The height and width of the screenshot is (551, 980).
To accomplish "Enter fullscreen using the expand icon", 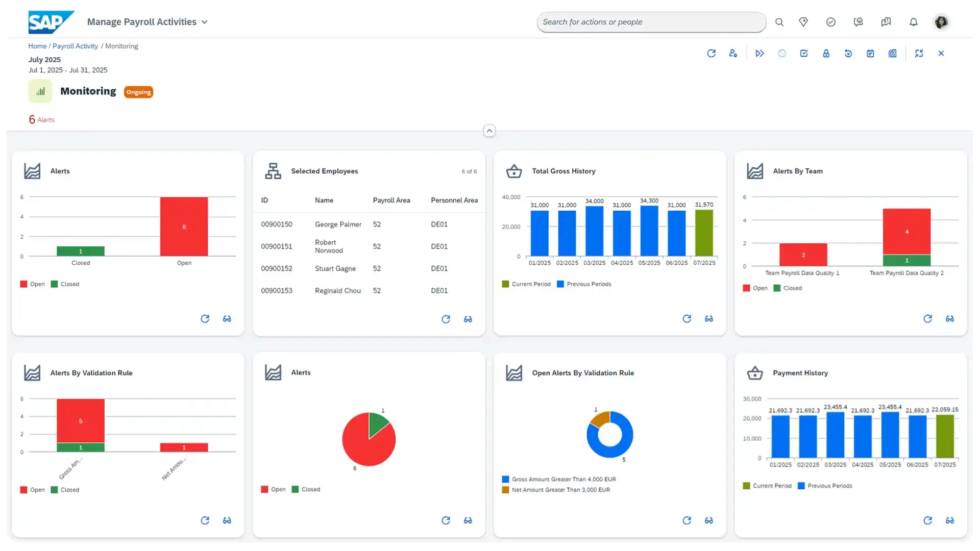I will 920,53.
